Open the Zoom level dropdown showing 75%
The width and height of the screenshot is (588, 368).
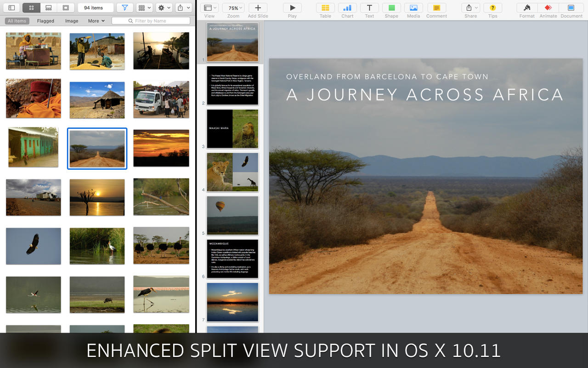coord(233,7)
